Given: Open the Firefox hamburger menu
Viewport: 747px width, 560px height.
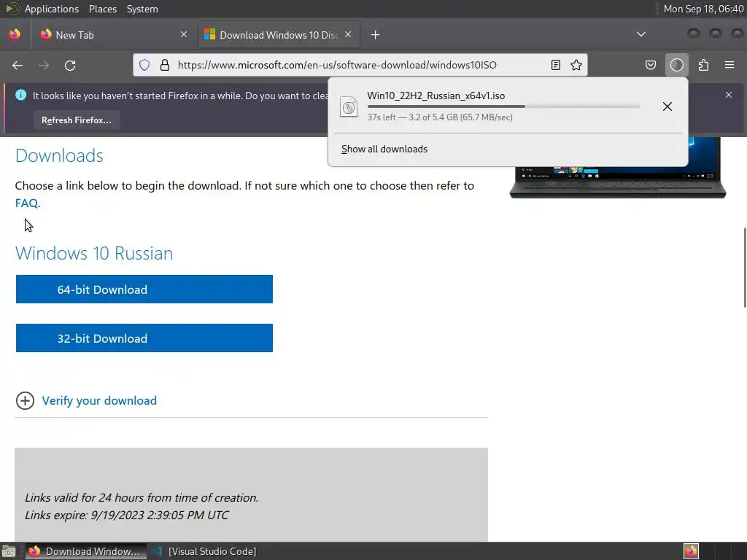Looking at the screenshot, I should [729, 65].
